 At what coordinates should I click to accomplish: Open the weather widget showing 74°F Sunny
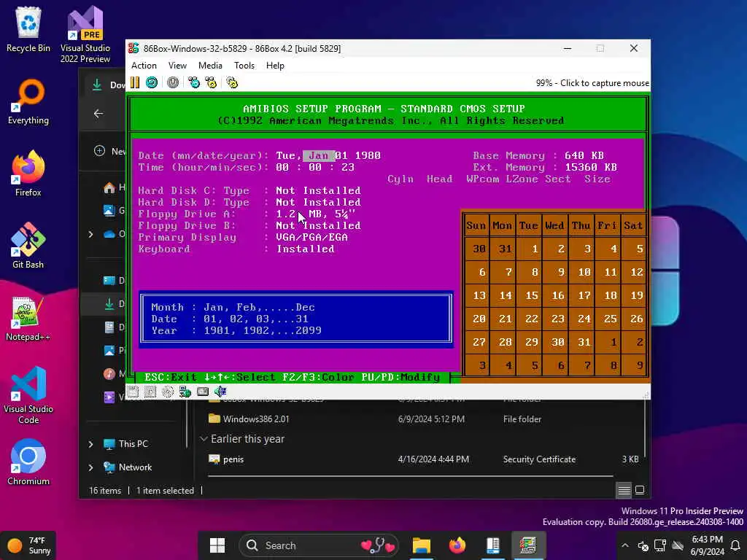click(x=28, y=545)
